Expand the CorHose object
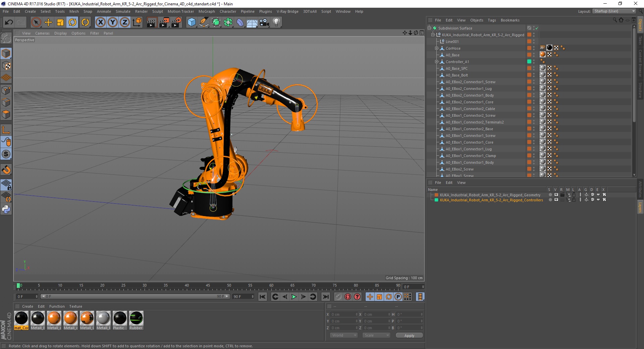This screenshot has height=349, width=644. (x=436, y=48)
